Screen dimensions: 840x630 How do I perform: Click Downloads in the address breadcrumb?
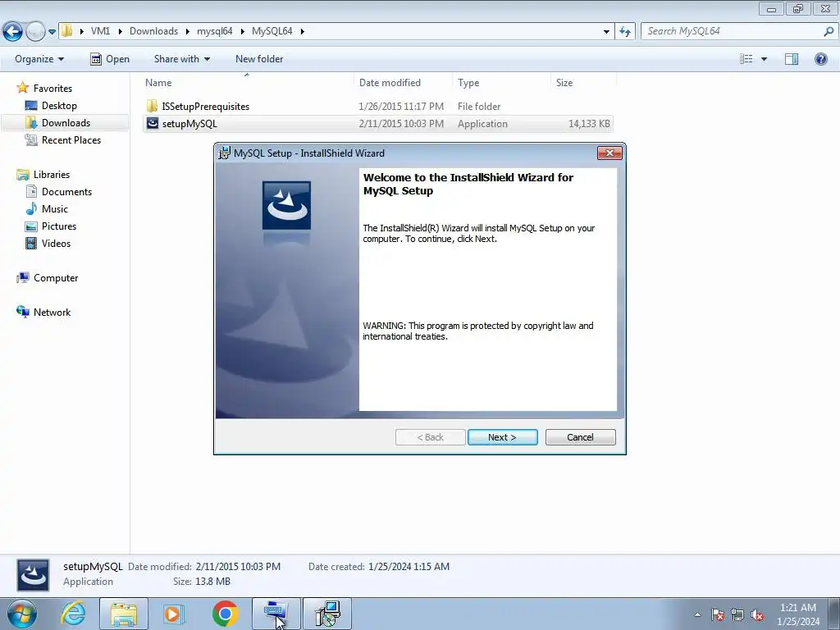[153, 31]
